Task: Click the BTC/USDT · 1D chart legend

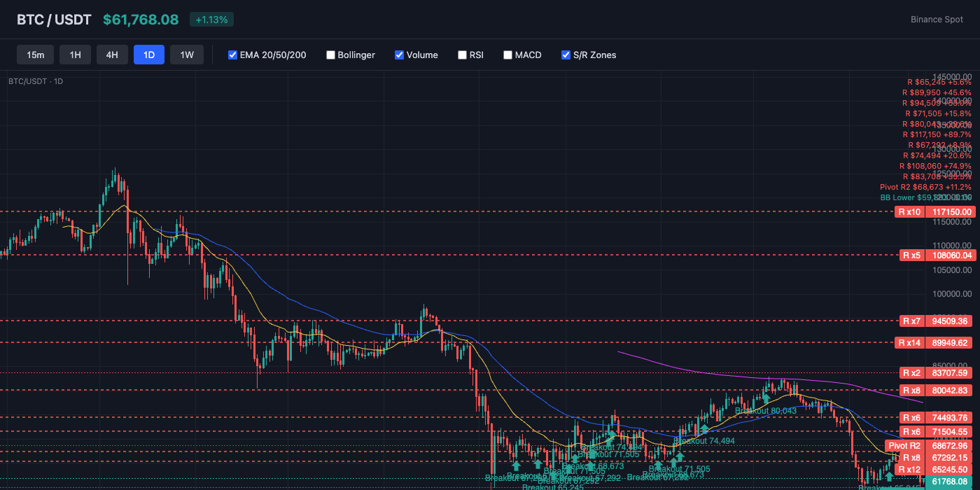Action: pyautogui.click(x=36, y=81)
